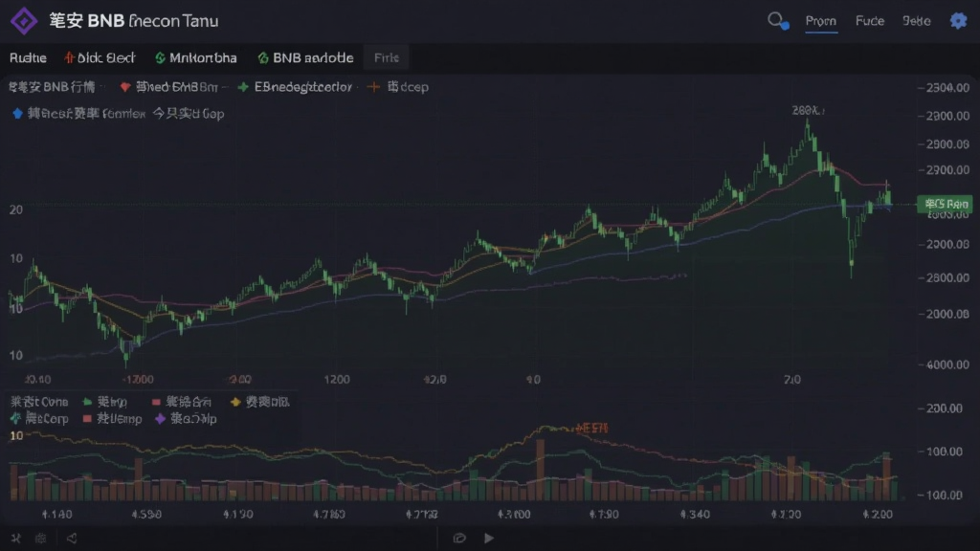
Task: Click the 4.140 bottom time axis label
Action: tap(56, 514)
